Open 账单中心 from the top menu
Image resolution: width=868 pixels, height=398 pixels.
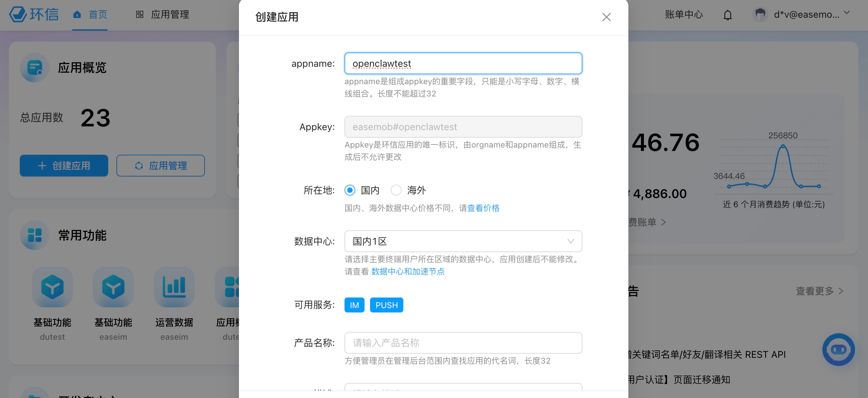pyautogui.click(x=683, y=15)
